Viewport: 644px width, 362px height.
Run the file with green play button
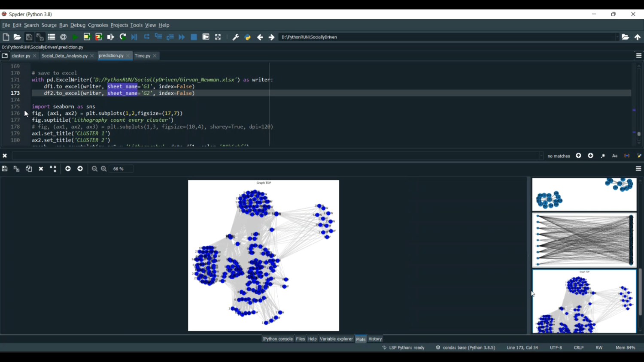coord(75,37)
